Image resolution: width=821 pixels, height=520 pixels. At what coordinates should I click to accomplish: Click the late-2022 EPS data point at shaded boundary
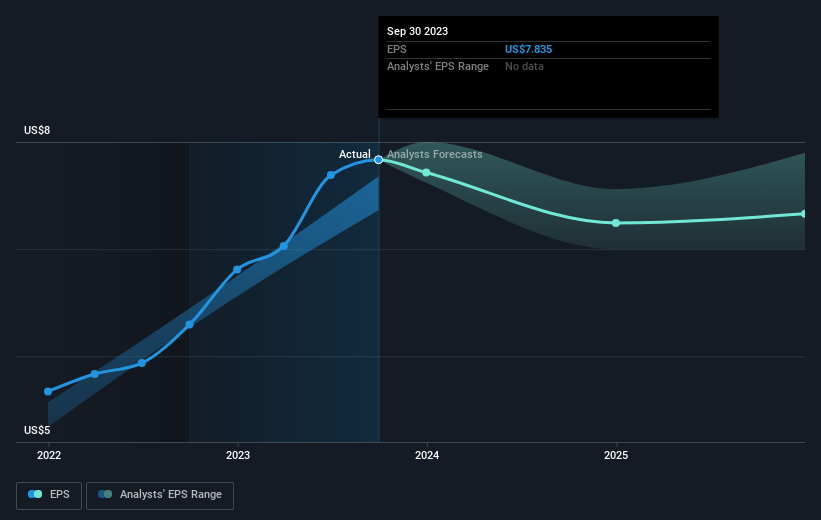pos(190,325)
